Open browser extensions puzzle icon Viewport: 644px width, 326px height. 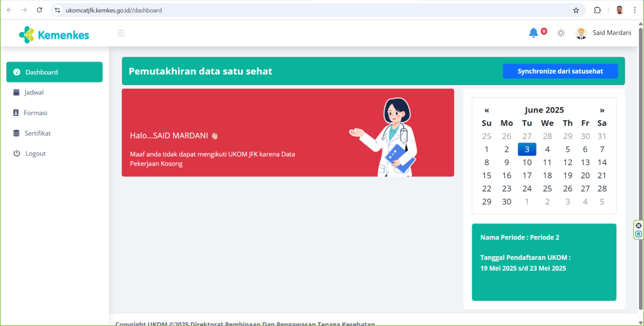597,10
